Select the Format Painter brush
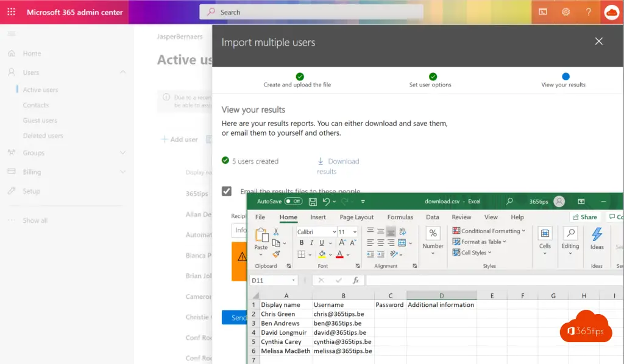 [276, 254]
